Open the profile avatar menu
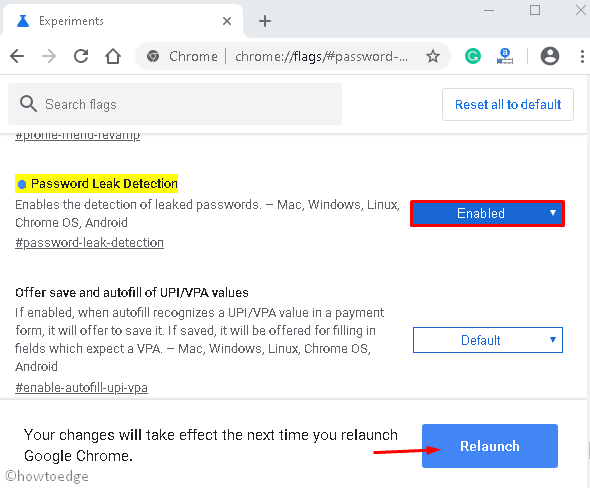The width and height of the screenshot is (590, 488). pyautogui.click(x=550, y=56)
